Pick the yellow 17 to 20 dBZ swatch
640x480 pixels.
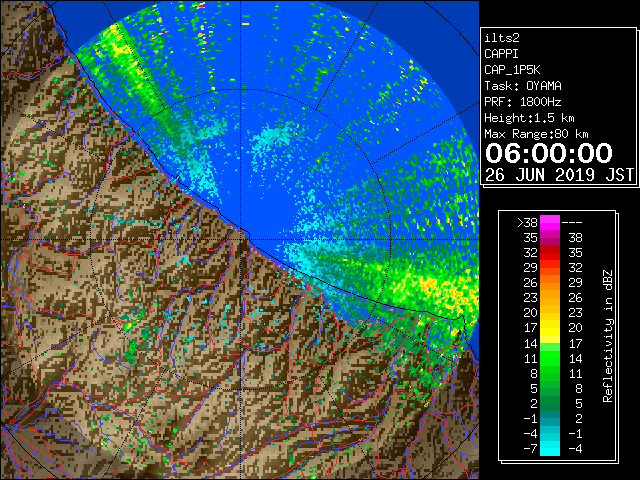click(x=550, y=328)
